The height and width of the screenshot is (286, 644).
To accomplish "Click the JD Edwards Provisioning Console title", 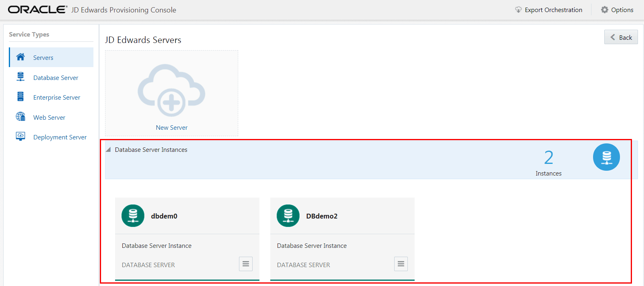I will pos(124,10).
